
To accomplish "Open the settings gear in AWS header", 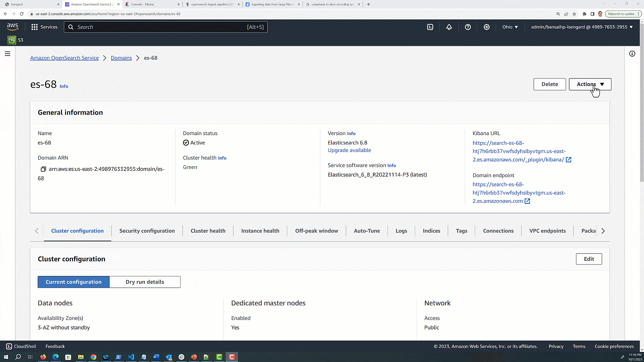I will tap(486, 27).
